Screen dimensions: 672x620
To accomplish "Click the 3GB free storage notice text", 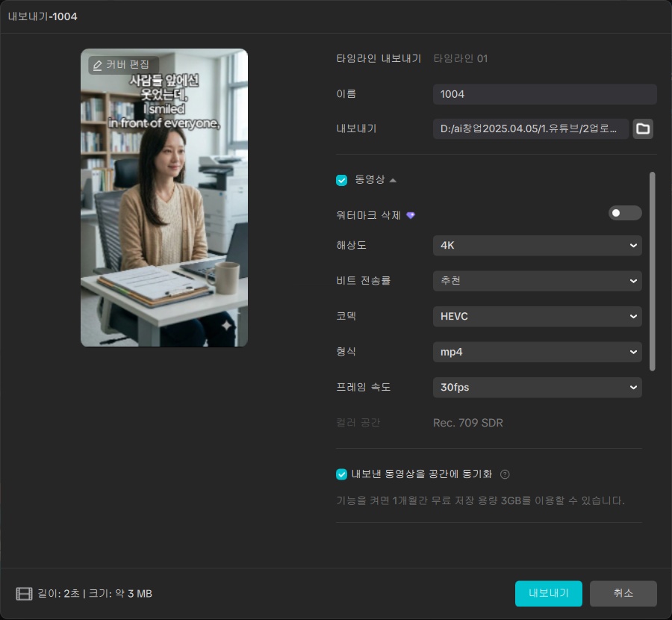I will [480, 500].
